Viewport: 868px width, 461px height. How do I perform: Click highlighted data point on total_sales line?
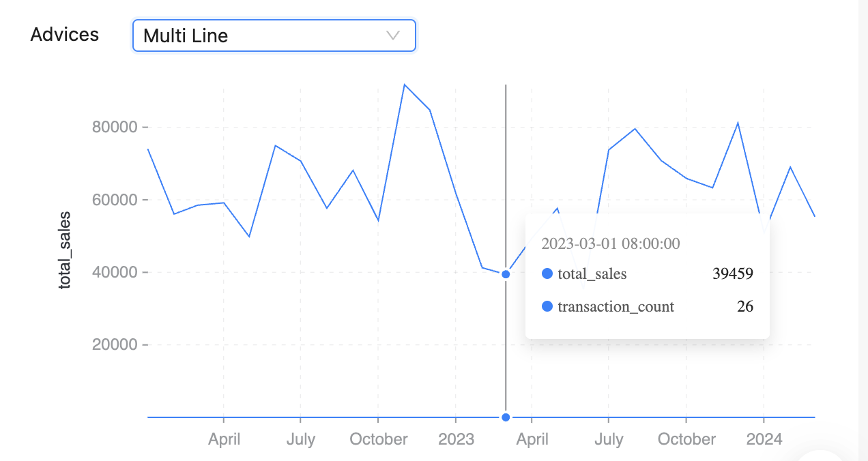tap(506, 274)
